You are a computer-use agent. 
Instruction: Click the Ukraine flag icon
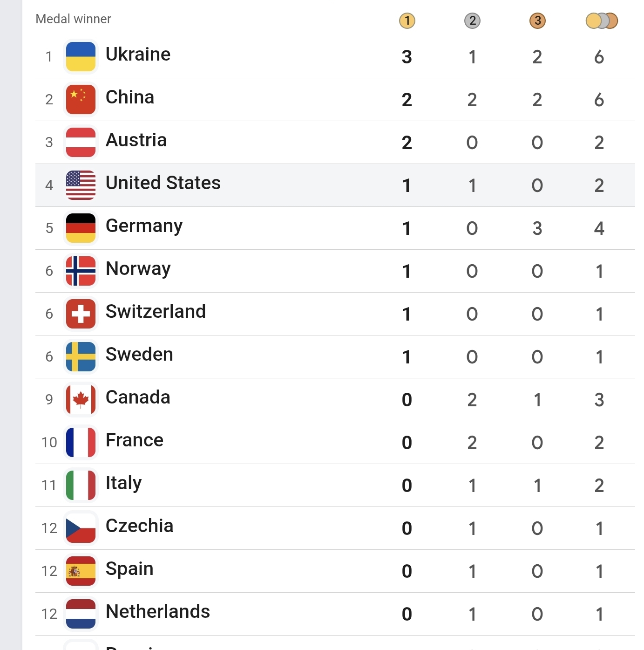(81, 56)
